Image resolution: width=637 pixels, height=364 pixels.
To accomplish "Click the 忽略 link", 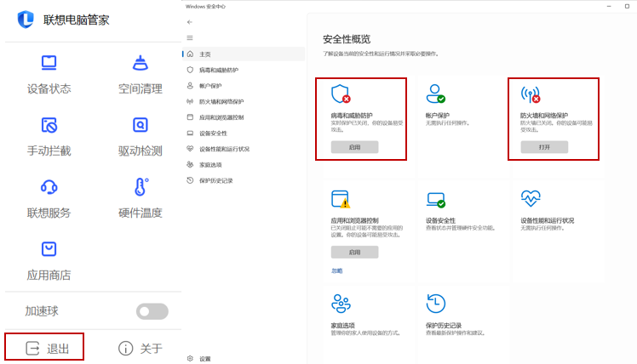I will (336, 270).
